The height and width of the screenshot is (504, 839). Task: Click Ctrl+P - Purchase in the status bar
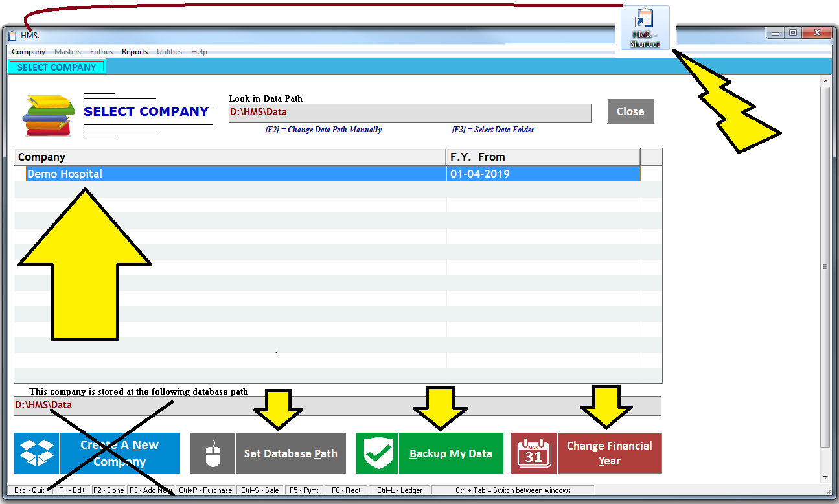point(205,490)
